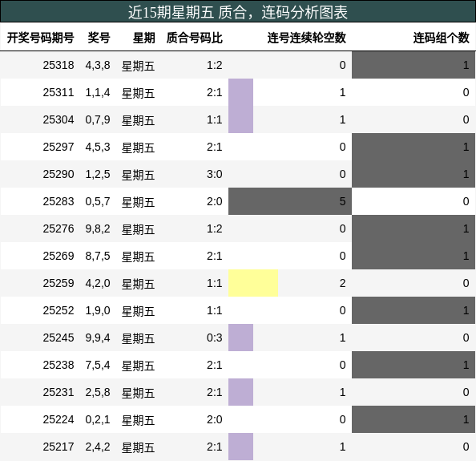Image resolution: width=476 pixels, height=461 pixels.
Task: Select the 连码组个数 gray cell in row 25238
Action: [413, 365]
